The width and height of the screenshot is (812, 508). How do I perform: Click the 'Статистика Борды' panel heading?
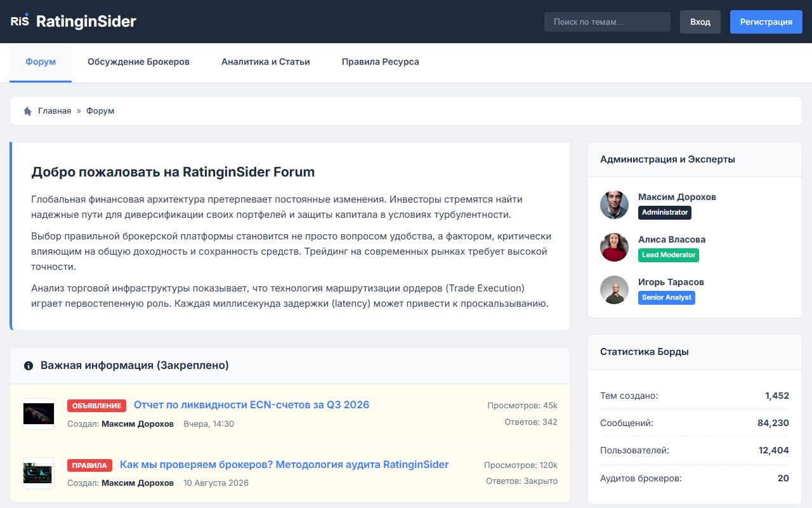pos(645,352)
